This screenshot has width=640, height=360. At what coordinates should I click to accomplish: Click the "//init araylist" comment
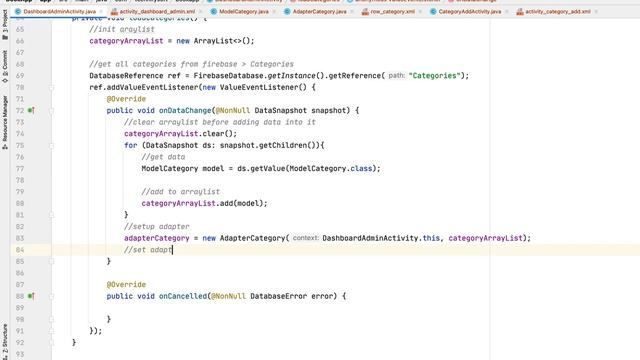122,29
